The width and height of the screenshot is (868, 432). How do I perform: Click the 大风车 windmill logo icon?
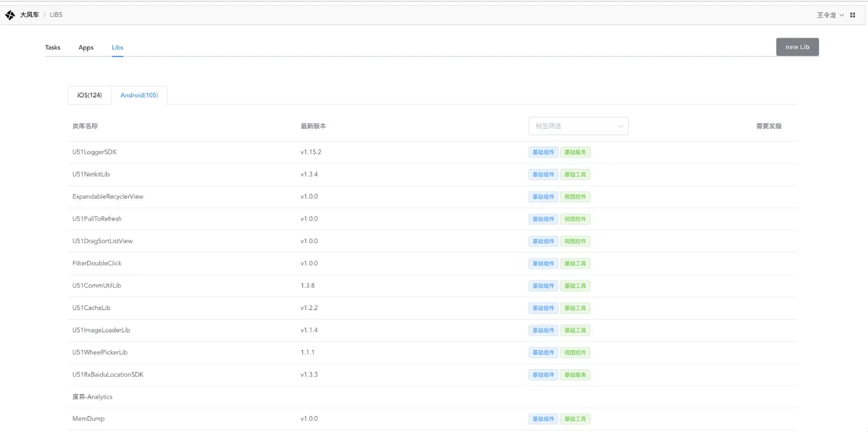10,15
